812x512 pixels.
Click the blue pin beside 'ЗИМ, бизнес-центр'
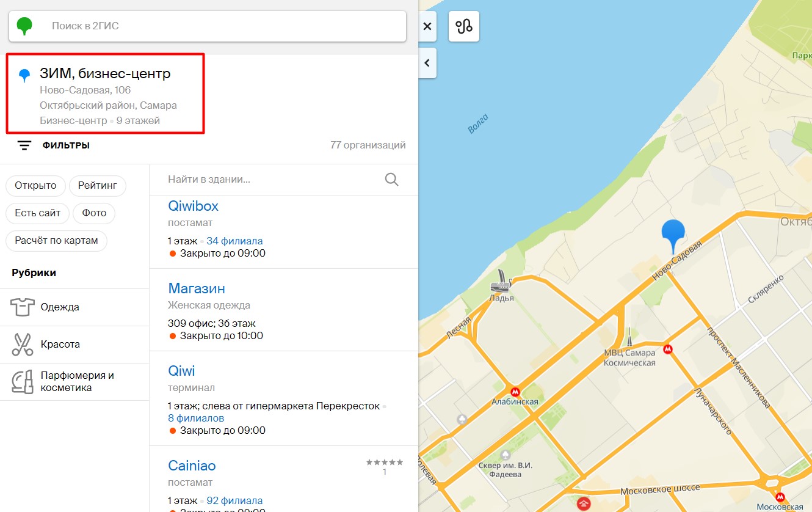click(x=24, y=76)
